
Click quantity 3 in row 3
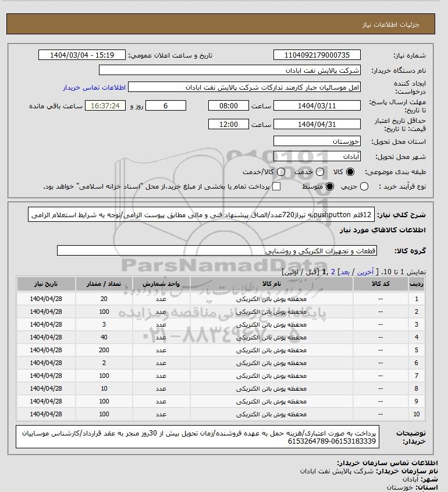[x=104, y=324]
